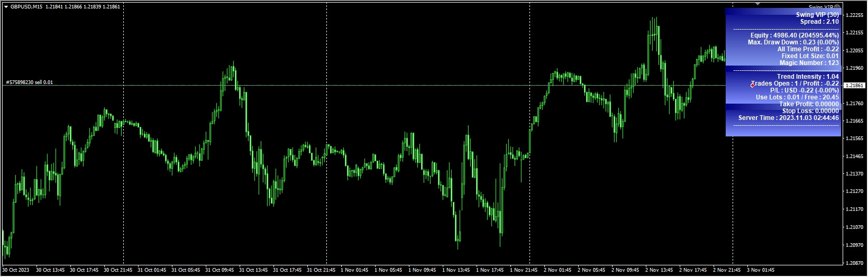Click the Magic Number : 123 line

coord(809,63)
